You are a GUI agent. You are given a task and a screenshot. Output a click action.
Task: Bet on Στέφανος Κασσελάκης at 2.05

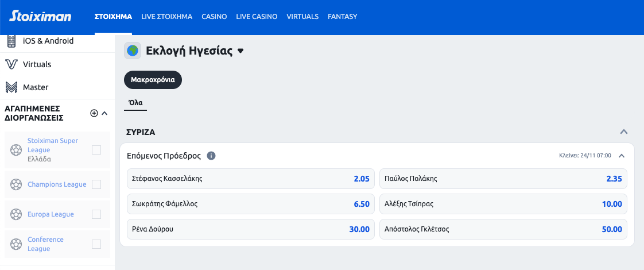tap(251, 179)
